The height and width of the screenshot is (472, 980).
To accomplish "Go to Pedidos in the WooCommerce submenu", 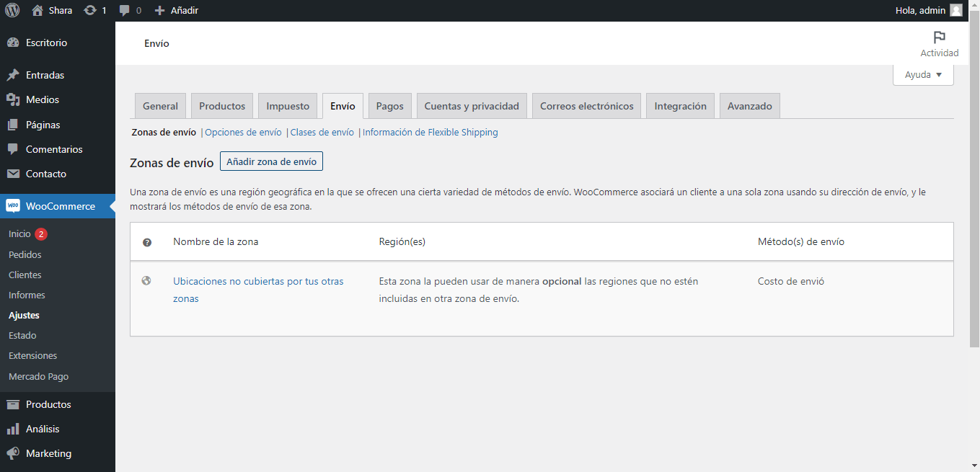I will (x=25, y=254).
